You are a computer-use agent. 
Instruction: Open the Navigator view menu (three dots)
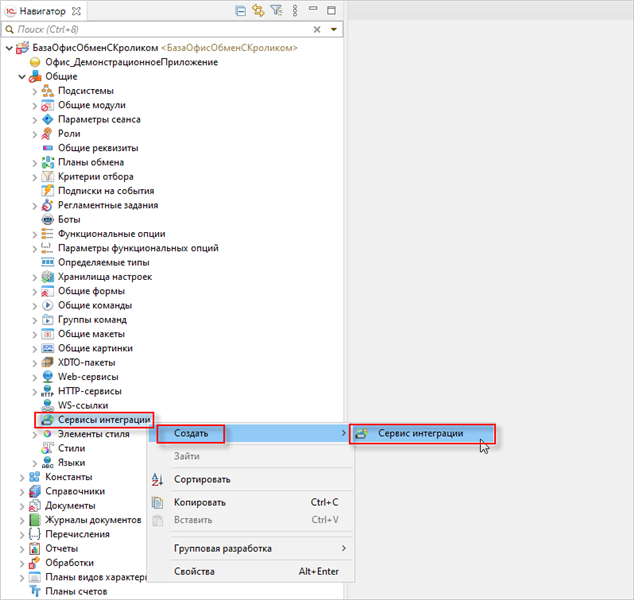[x=293, y=11]
